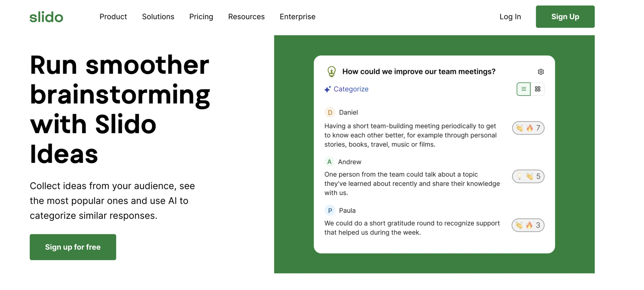The image size is (644, 290).
Task: React to Paula's idea with 3 votes
Action: pyautogui.click(x=528, y=225)
